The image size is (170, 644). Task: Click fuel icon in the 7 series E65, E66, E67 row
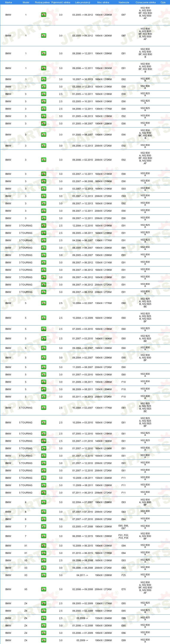43,527
